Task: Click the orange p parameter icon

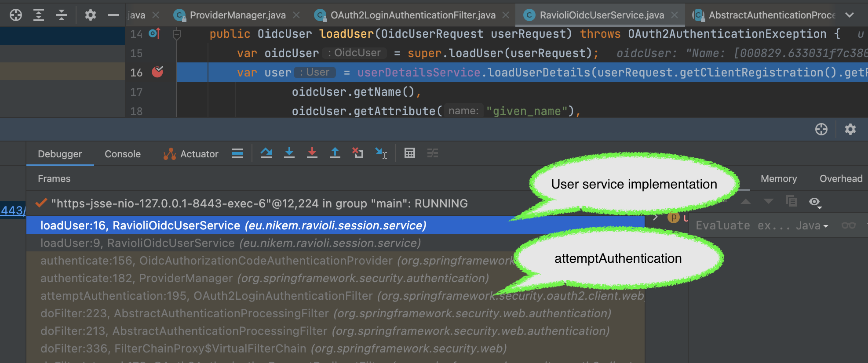Action: pyautogui.click(x=673, y=217)
